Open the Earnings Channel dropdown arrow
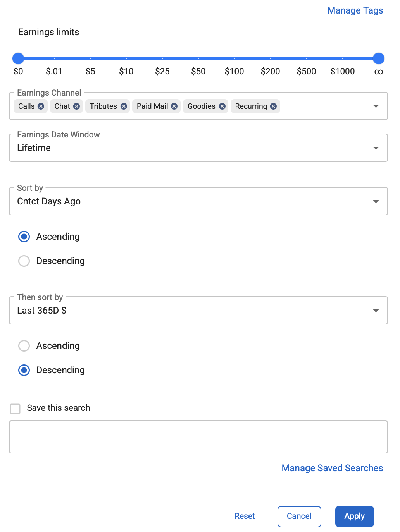The image size is (400, 532). pyautogui.click(x=376, y=106)
